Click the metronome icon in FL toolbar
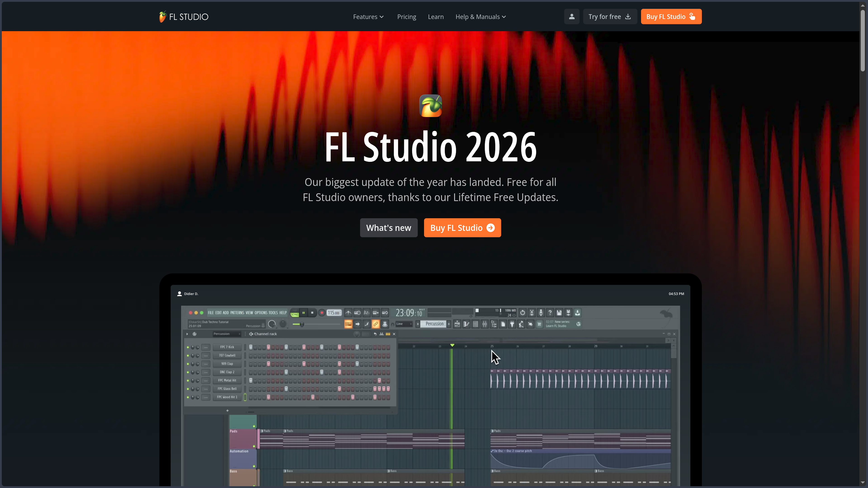Screen dimensions: 868x488 [348, 312]
